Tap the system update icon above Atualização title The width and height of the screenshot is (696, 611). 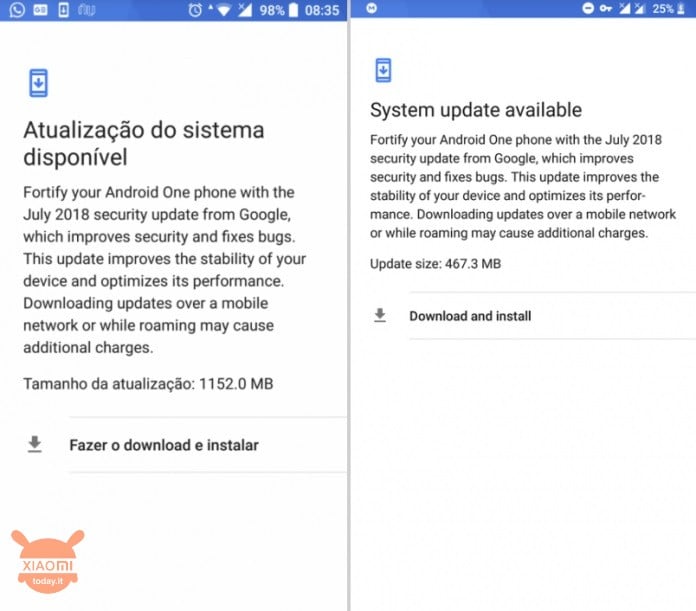(x=39, y=83)
